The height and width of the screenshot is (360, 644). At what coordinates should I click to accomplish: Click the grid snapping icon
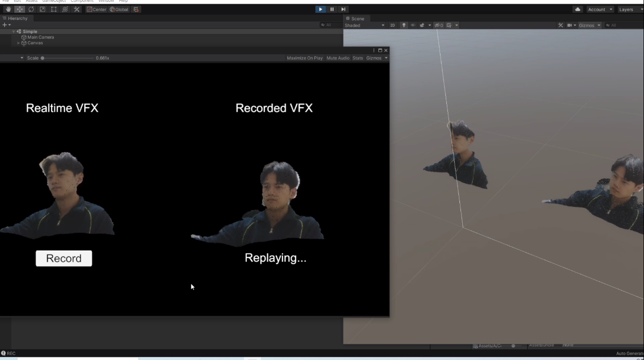click(x=136, y=9)
